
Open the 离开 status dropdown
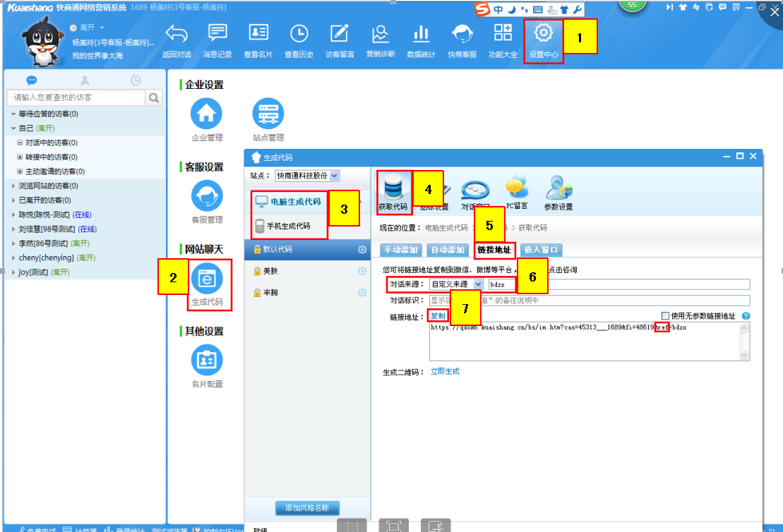coord(102,28)
